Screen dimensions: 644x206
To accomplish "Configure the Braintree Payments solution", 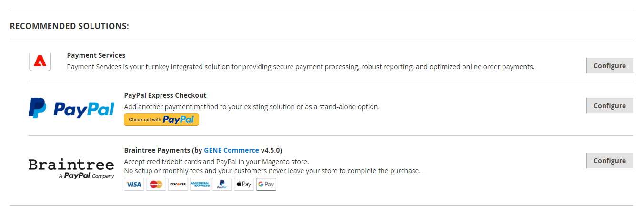I will click(609, 161).
